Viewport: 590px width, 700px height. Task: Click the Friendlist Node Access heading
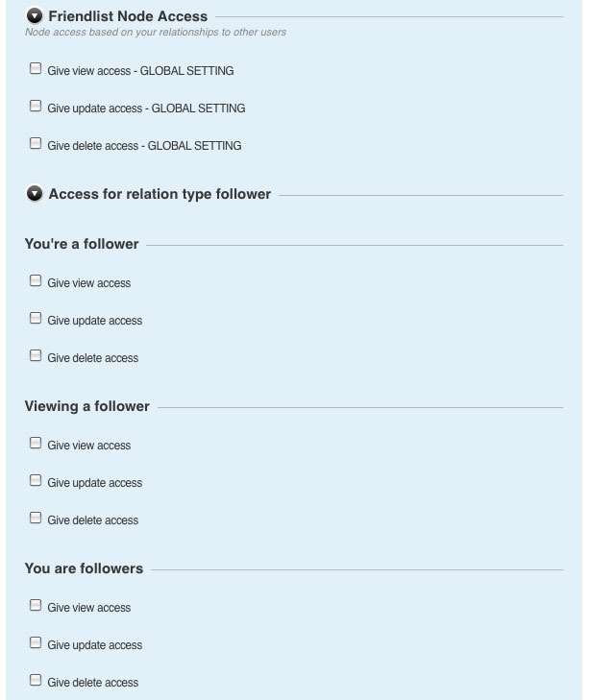click(x=128, y=16)
